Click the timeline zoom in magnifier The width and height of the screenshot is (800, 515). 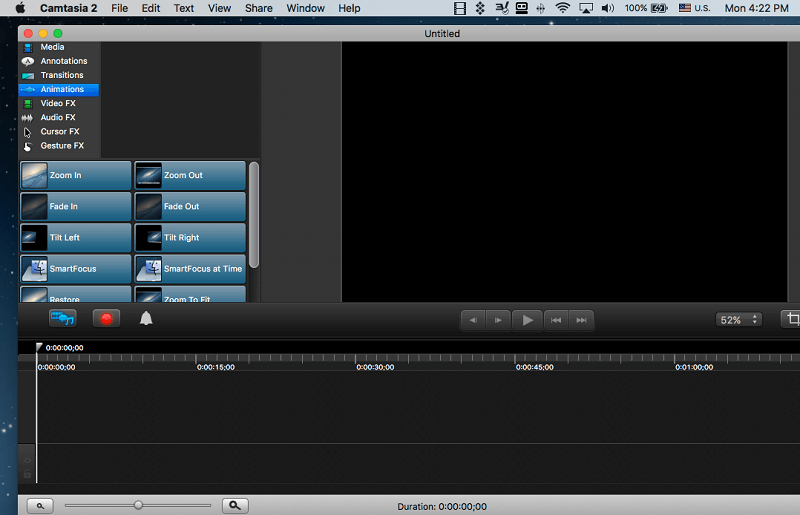click(235, 505)
